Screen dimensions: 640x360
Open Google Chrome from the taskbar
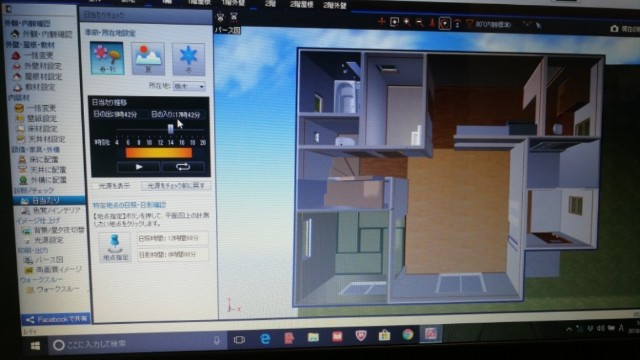pyautogui.click(x=407, y=335)
